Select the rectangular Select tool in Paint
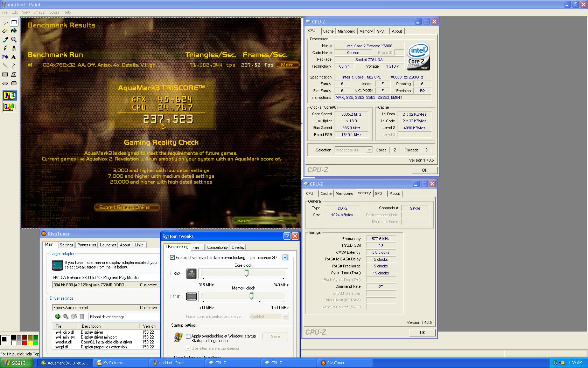588x368 pixels. [x=14, y=22]
